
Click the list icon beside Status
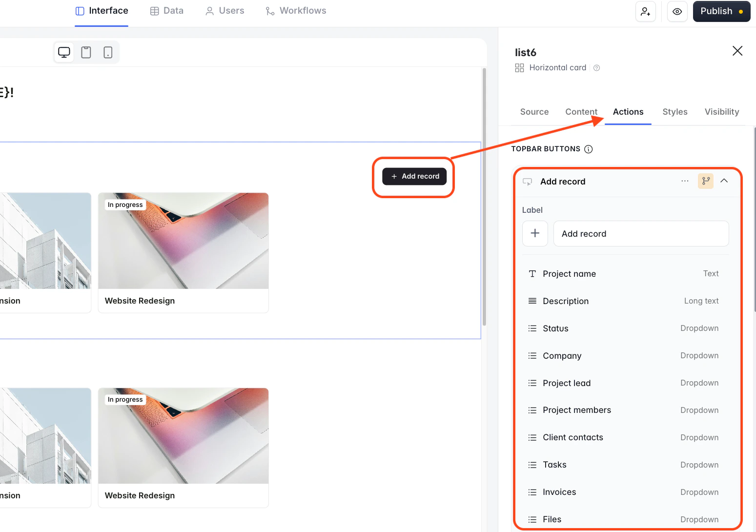coord(532,328)
